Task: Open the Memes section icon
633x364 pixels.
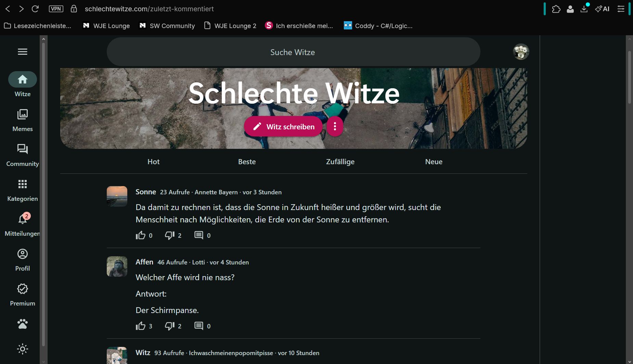Action: pos(23,114)
